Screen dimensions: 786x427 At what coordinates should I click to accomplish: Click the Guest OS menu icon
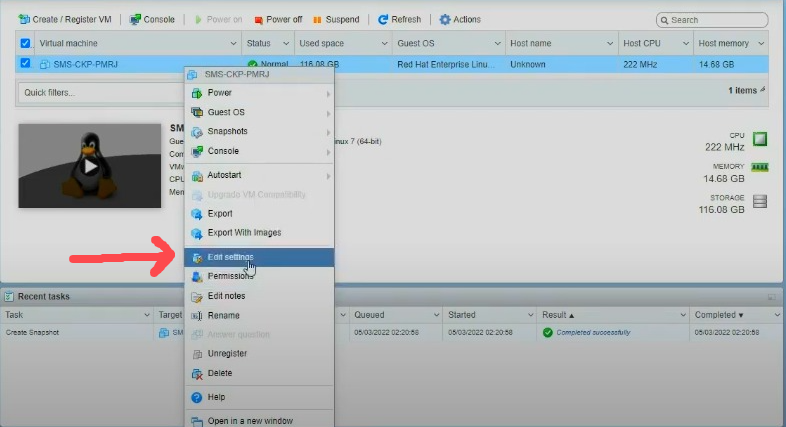coord(197,112)
